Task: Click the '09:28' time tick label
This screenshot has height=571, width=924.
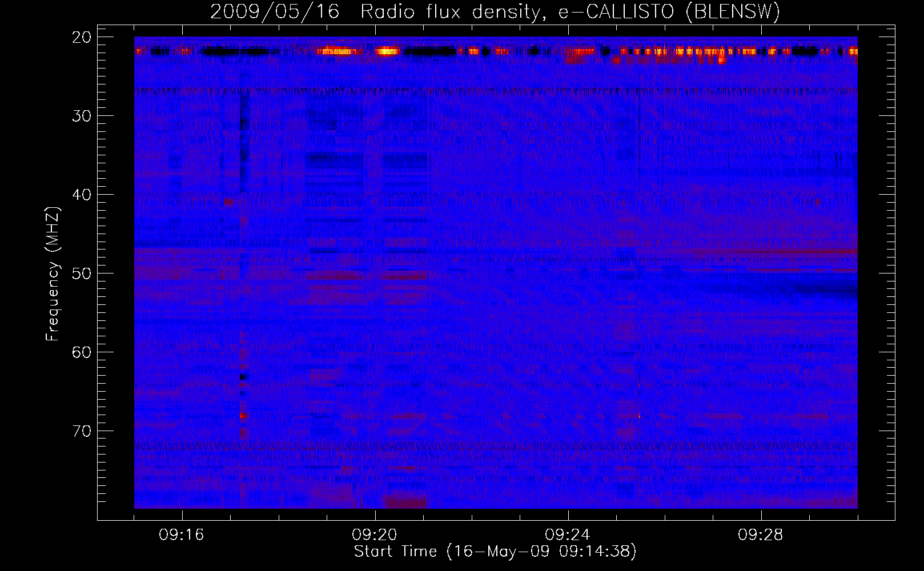Action: point(761,535)
